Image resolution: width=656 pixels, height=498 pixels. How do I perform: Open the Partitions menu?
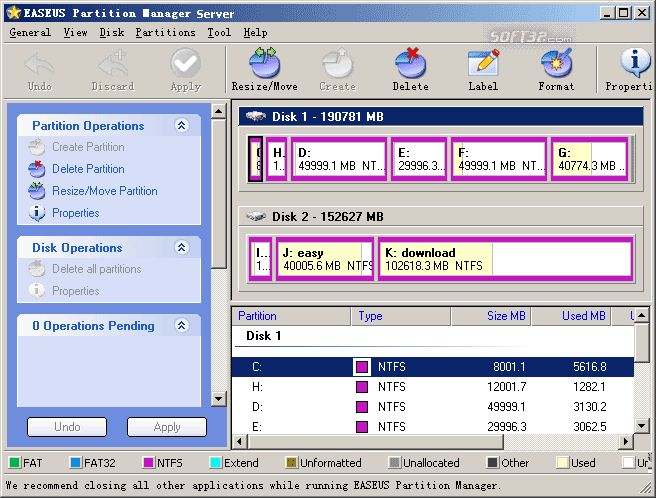click(x=165, y=33)
